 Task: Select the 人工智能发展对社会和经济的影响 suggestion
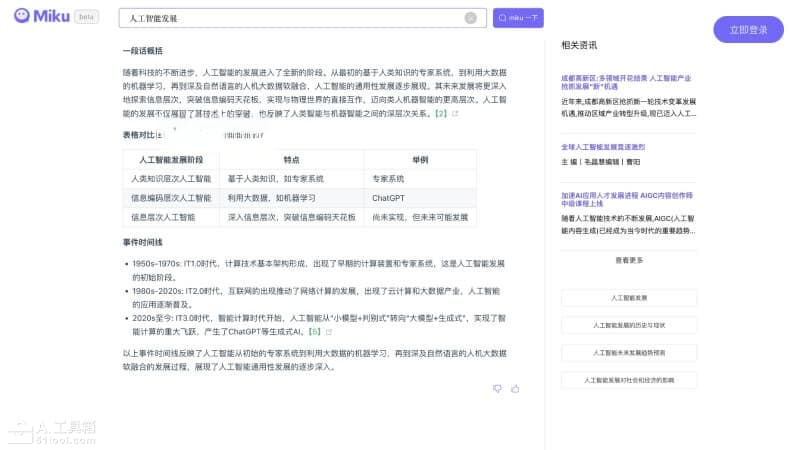point(629,380)
